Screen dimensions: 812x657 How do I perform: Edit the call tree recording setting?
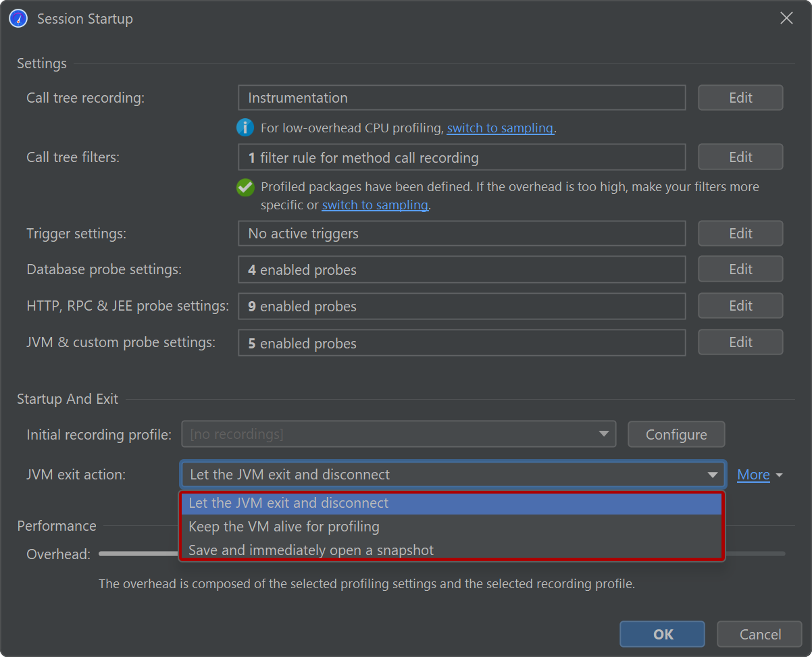[740, 98]
